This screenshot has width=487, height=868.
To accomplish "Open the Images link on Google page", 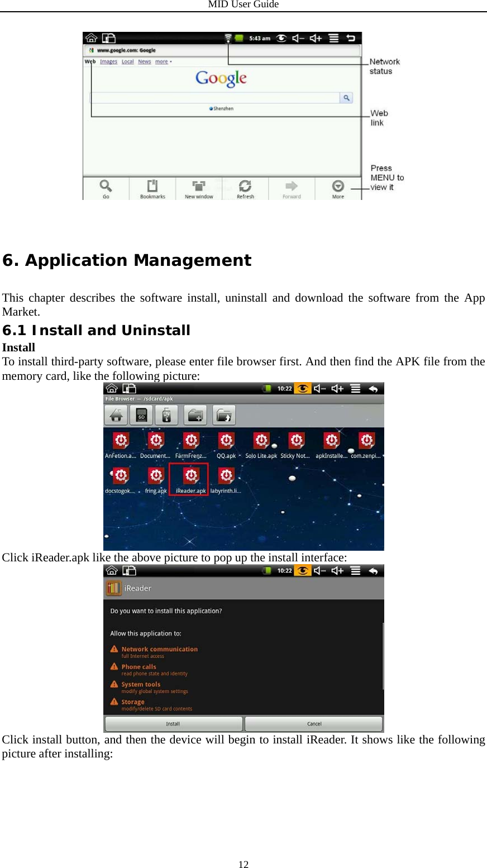I will click(x=108, y=61).
